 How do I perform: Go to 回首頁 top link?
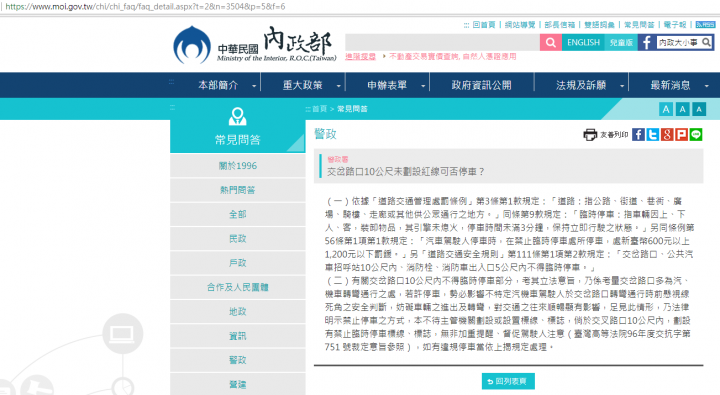[484, 25]
